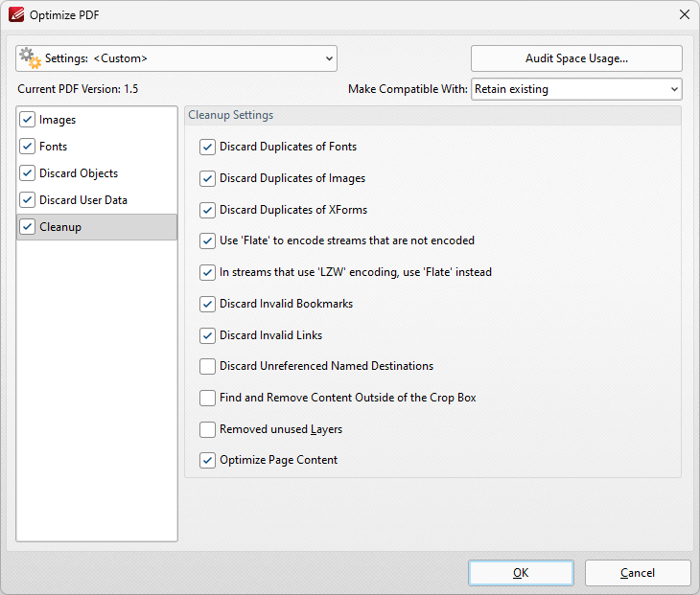Image resolution: width=700 pixels, height=595 pixels.
Task: Enable Removed unused Layers option
Action: click(207, 429)
